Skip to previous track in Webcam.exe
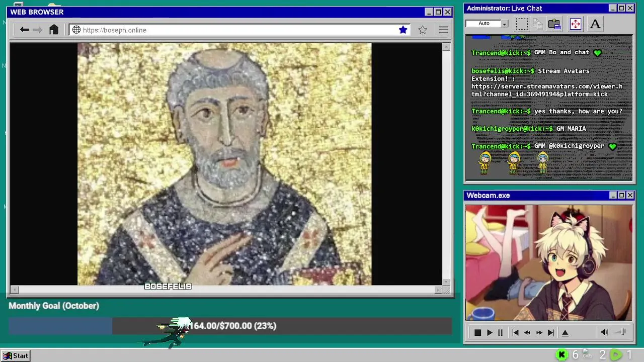The width and height of the screenshot is (644, 362). 515,332
